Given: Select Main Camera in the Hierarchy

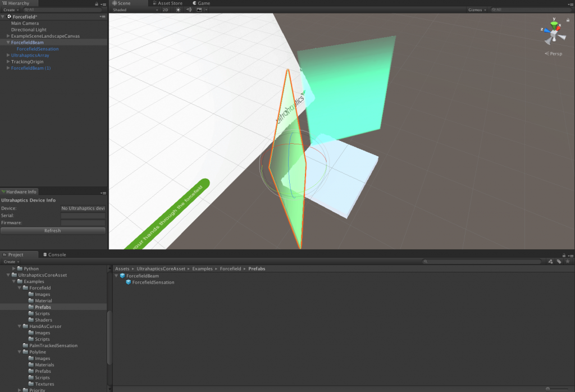Looking at the screenshot, I should 25,23.
